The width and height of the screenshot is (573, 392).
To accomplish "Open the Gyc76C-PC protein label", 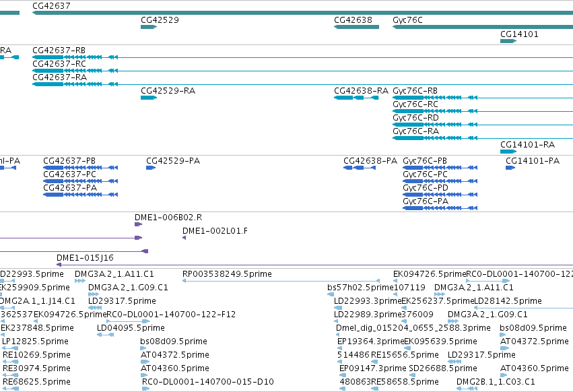I will pos(426,174).
